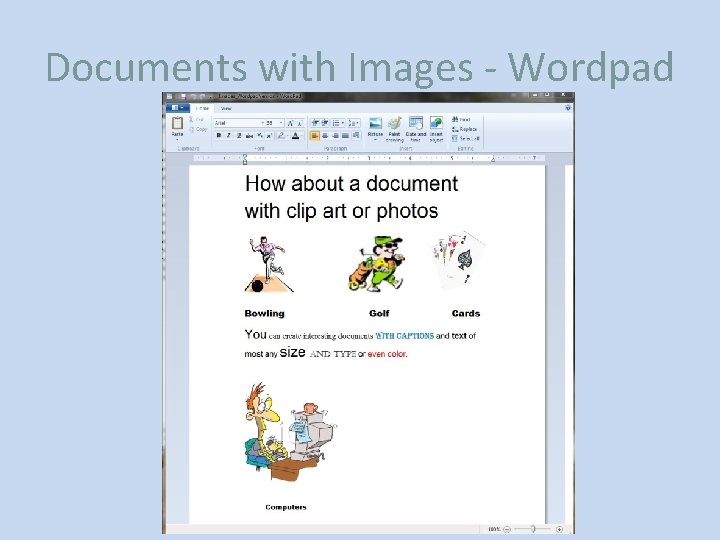Click the Copy button
This screenshot has height=540, width=720.
pos(198,129)
